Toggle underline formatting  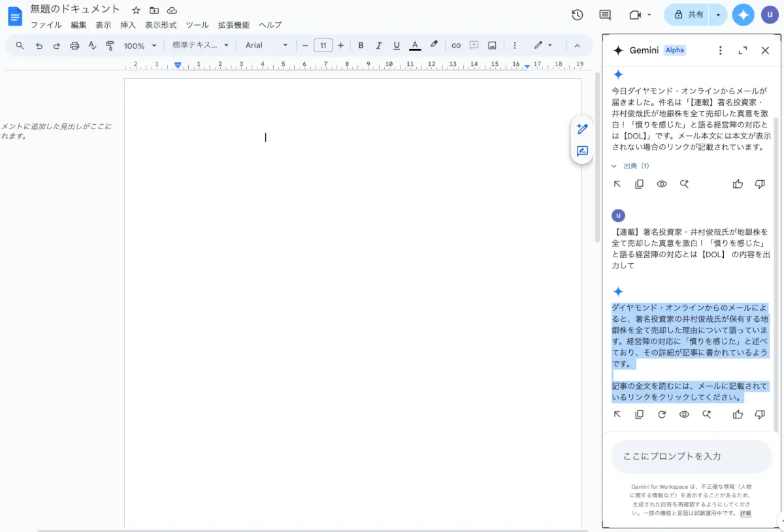[x=397, y=46]
